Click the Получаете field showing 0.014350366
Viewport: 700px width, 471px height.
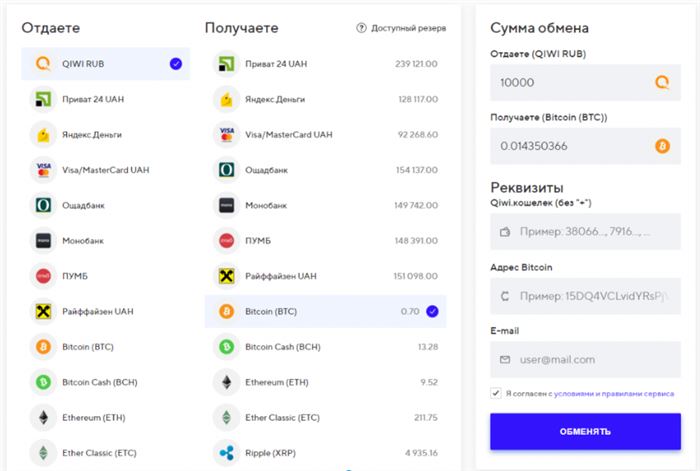point(585,146)
